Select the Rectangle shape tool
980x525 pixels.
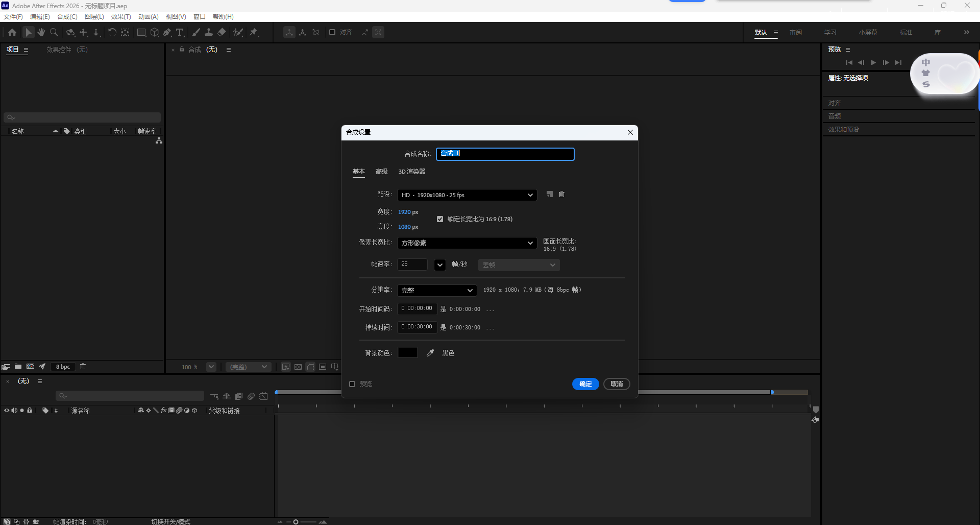[141, 32]
